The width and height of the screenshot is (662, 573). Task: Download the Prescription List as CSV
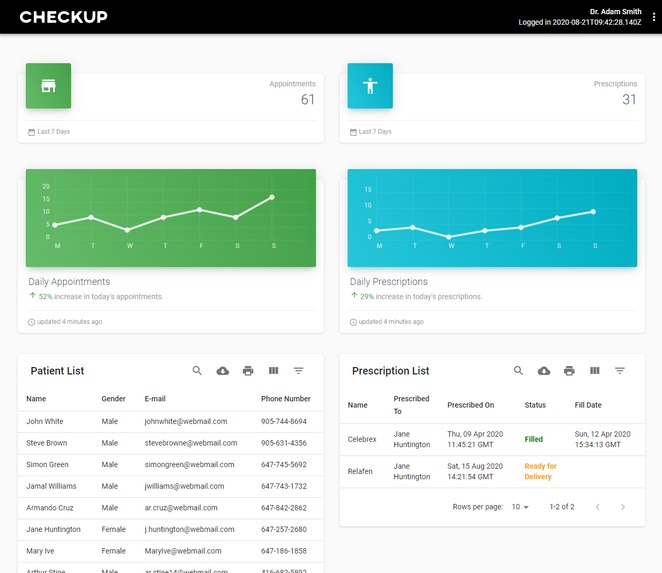coord(544,371)
